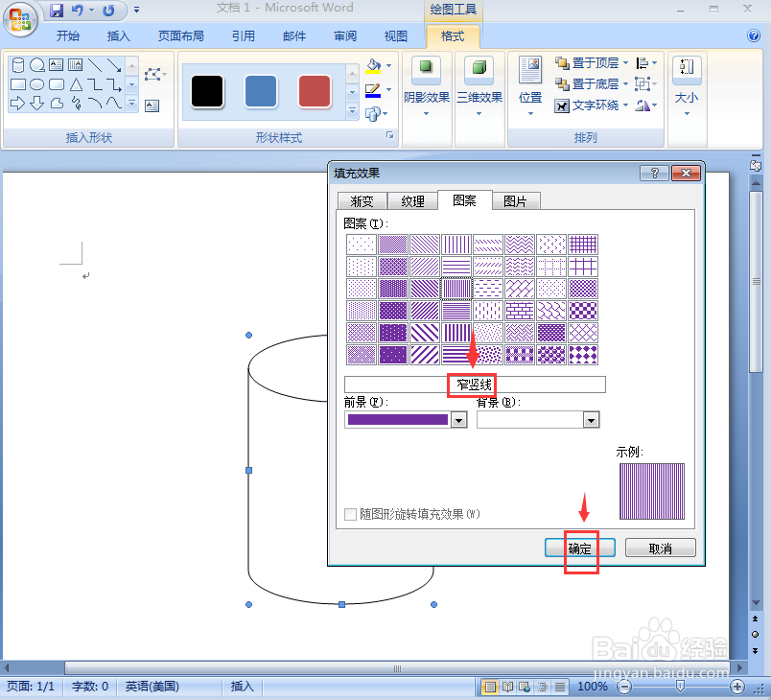
Task: Switch to 渐变 gradient tab in dialog
Action: click(x=362, y=201)
